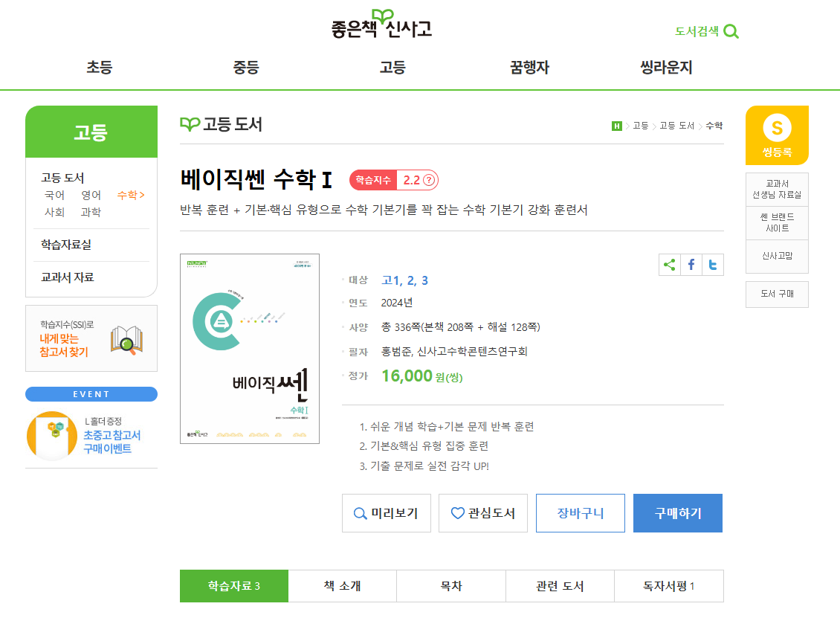Viewport: 840px width, 618px height.
Task: Click 미리보기 preview button
Action: click(387, 513)
